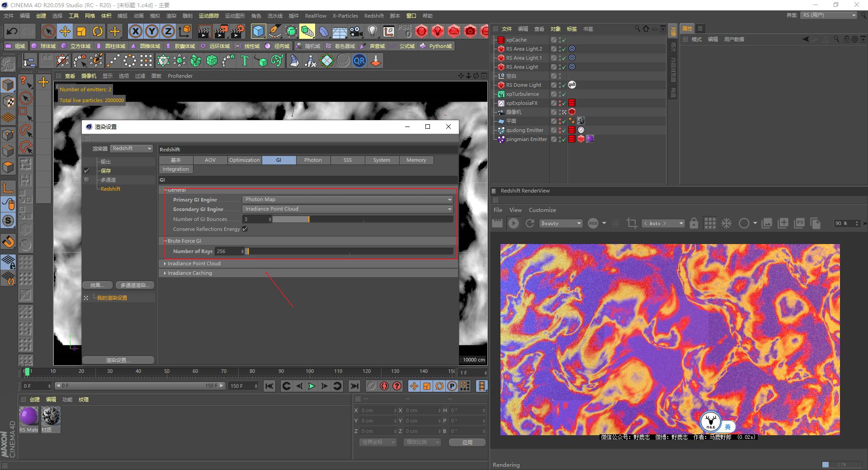Open the Beauty AOV dropdown in RenderView
Viewport: 868px width, 470px height.
pos(561,223)
